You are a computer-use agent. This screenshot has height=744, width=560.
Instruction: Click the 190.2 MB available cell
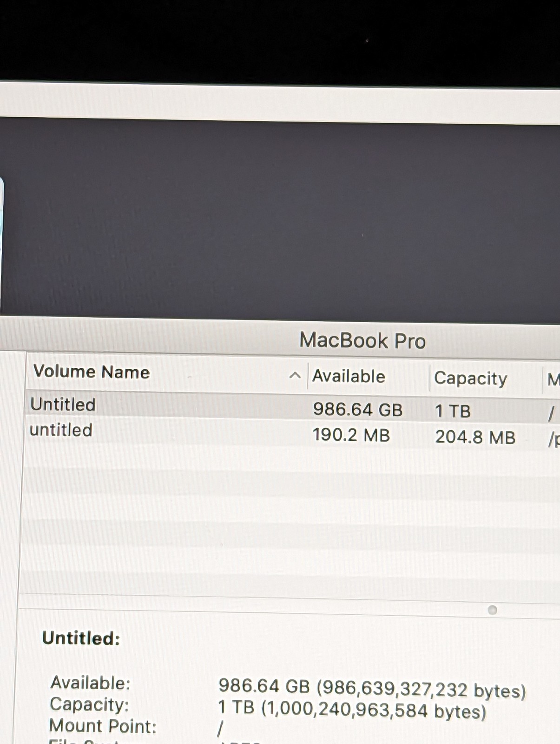[351, 435]
